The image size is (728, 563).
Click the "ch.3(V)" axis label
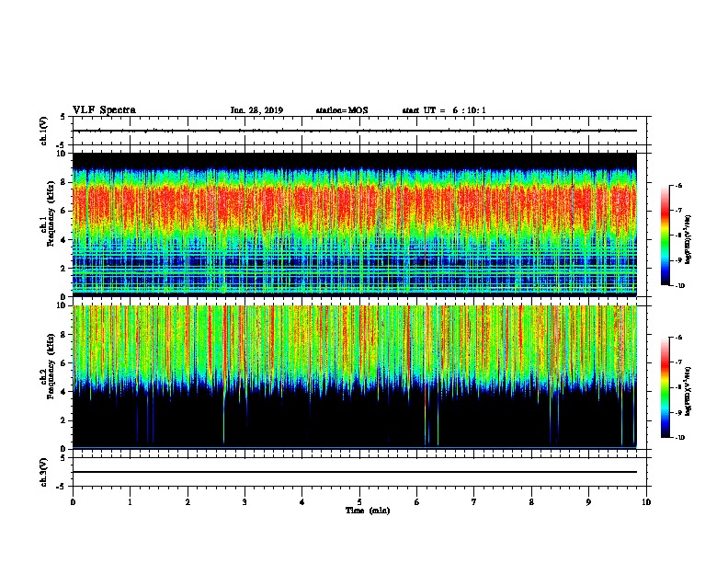point(44,472)
